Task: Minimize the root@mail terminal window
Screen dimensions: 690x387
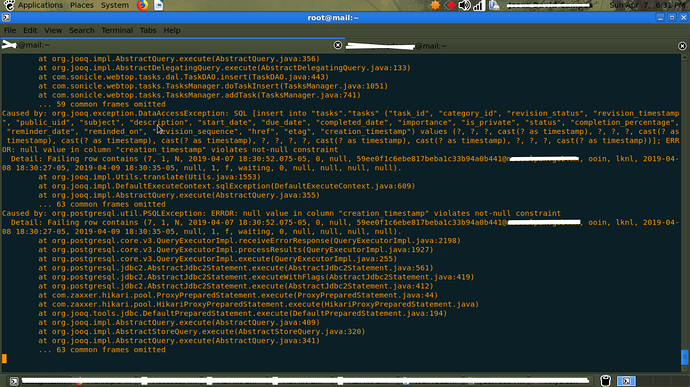Action: click(x=660, y=18)
